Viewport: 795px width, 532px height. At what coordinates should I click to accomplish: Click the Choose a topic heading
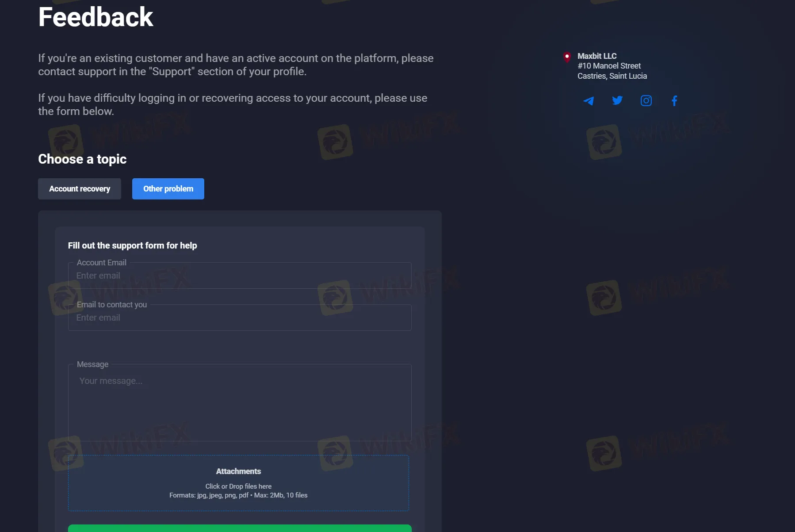click(x=82, y=159)
